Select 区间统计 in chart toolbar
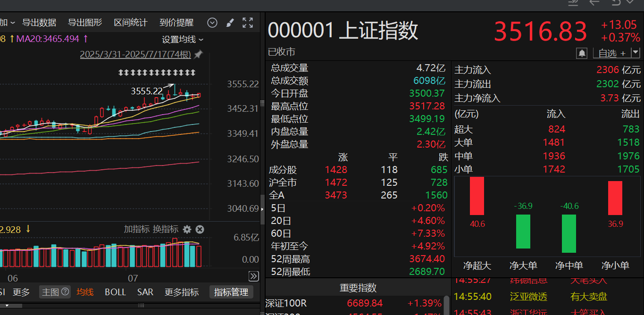644x315 pixels. (131, 23)
